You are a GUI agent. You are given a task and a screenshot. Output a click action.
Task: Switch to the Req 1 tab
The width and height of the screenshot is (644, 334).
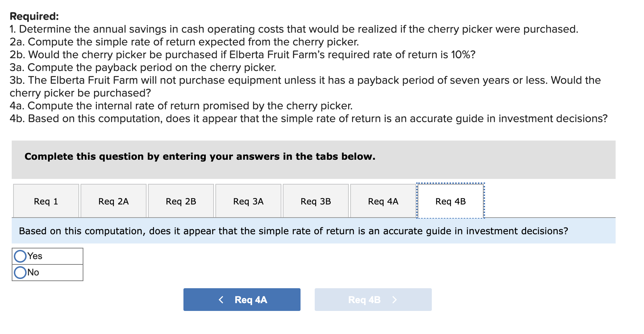[46, 201]
